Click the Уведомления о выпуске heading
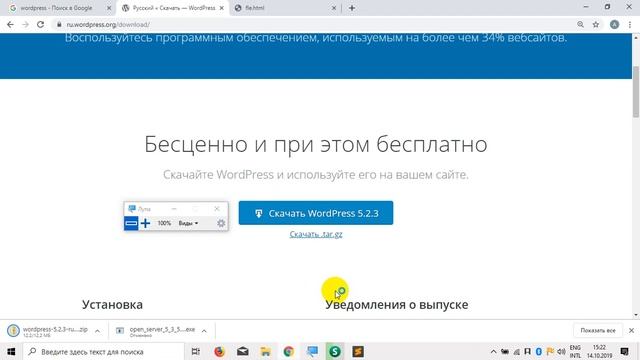The height and width of the screenshot is (360, 640). coord(397,304)
